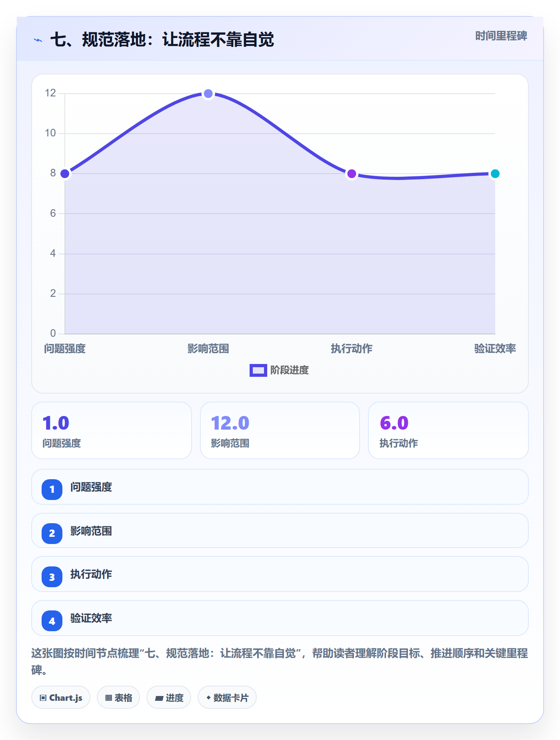Toggle the 阶段进度 legend color box

258,370
